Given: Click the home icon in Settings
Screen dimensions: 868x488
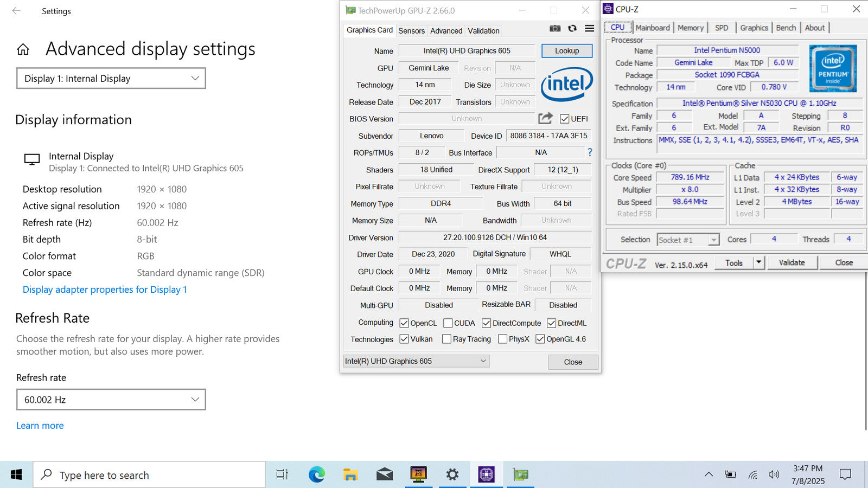Looking at the screenshot, I should tap(23, 50).
